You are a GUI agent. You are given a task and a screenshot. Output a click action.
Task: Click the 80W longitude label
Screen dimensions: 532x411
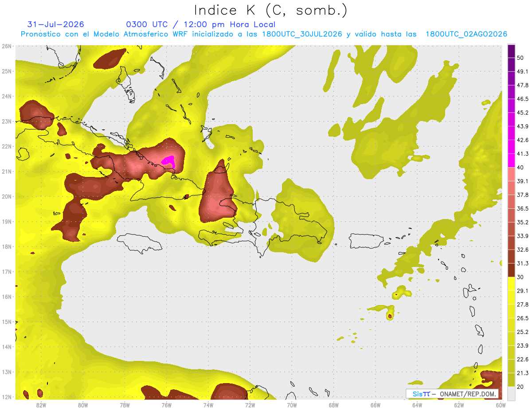pyautogui.click(x=82, y=405)
